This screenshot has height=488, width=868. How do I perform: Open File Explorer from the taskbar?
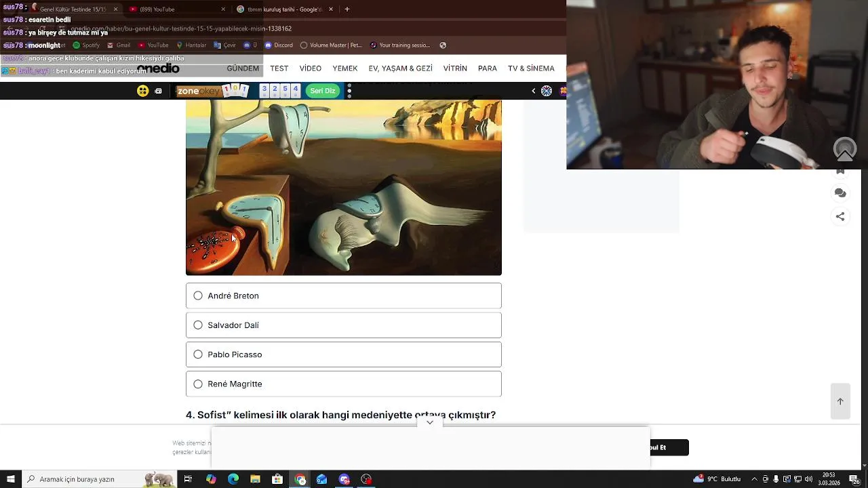255,479
